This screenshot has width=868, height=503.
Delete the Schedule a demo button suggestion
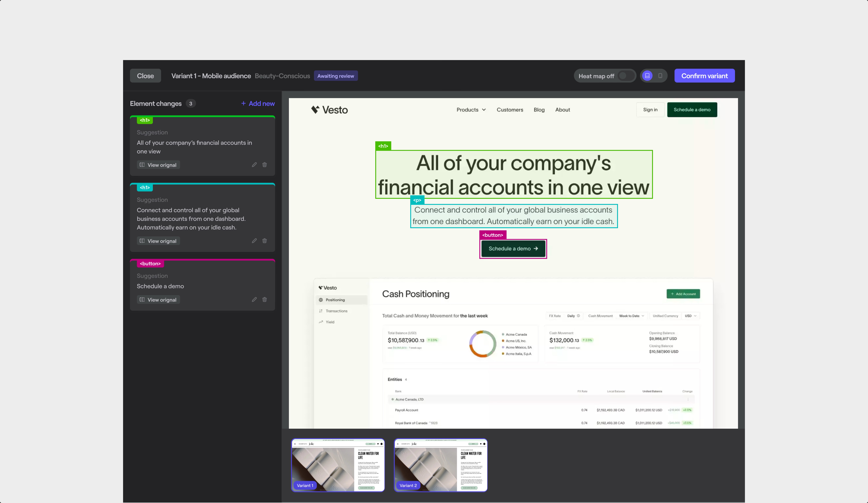pyautogui.click(x=265, y=300)
